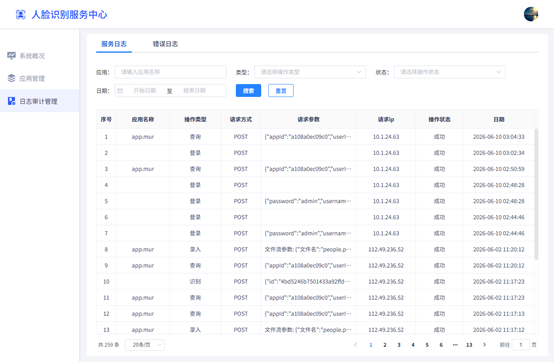This screenshot has width=554, height=362.
Task: Focus the 前往 page jump input
Action: (520, 345)
